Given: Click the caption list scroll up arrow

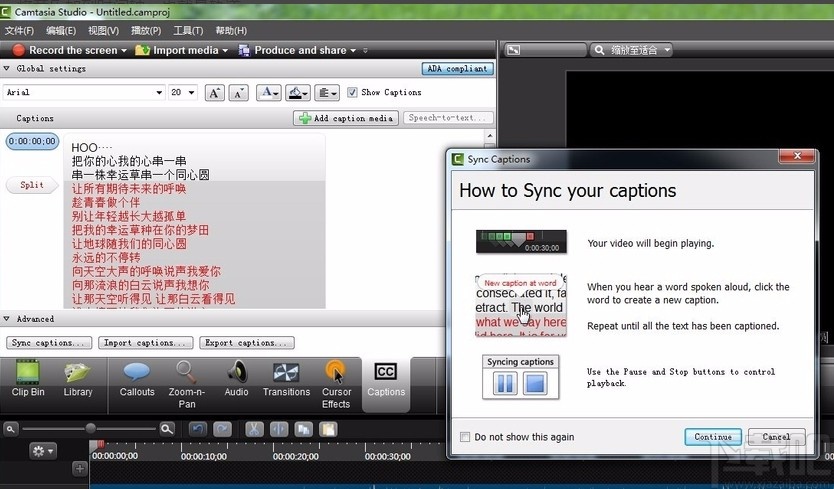Looking at the screenshot, I should point(490,137).
